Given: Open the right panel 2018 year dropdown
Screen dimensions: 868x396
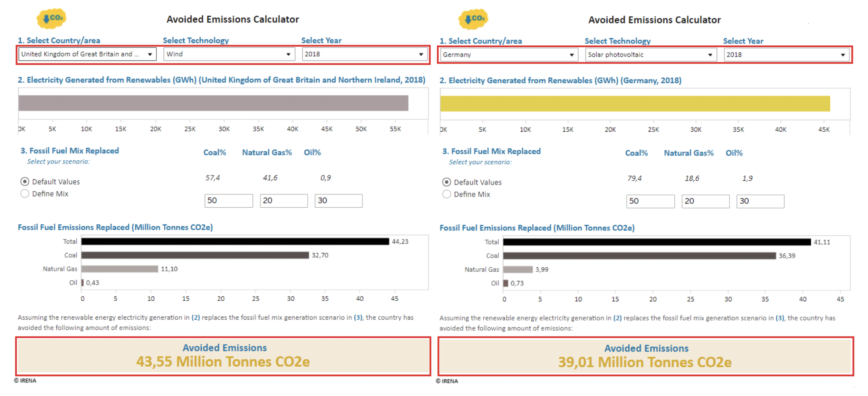Looking at the screenshot, I should click(786, 55).
